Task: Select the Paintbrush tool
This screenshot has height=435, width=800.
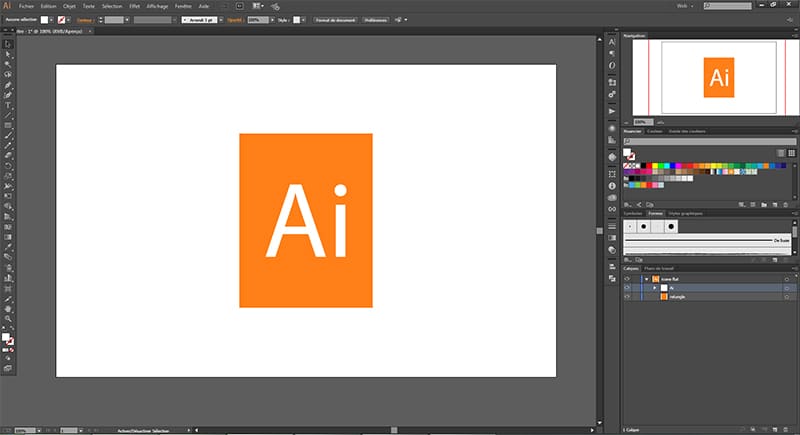Action: point(8,136)
